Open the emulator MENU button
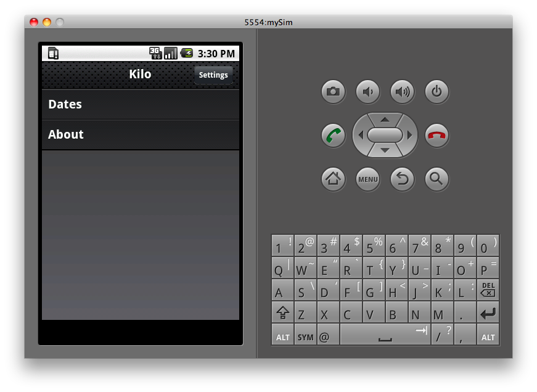This screenshot has width=537, height=392. (x=368, y=179)
